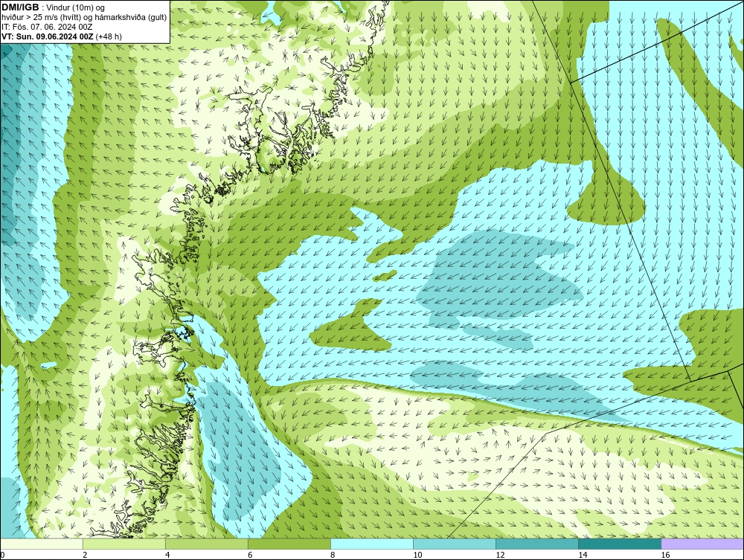Click the legend label 4
The height and width of the screenshot is (560, 744).
tap(167, 555)
